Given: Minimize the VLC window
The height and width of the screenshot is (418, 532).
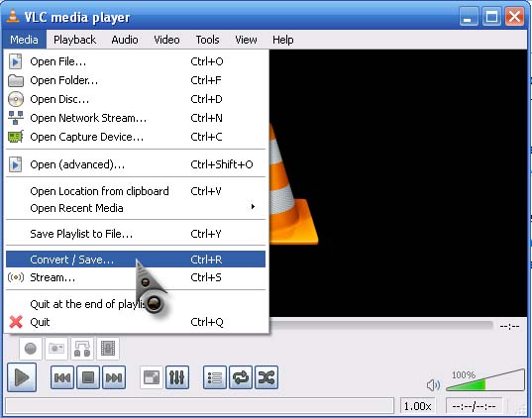Looking at the screenshot, I should coord(469,16).
